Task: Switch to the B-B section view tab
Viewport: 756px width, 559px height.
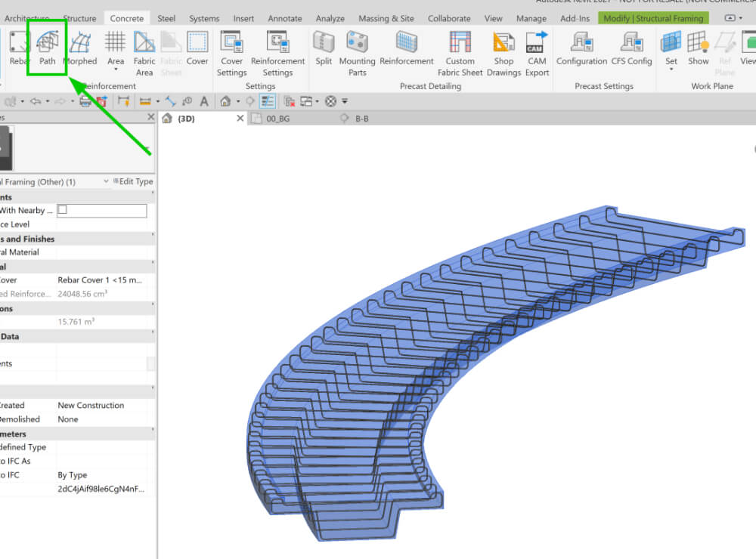Action: [x=361, y=119]
